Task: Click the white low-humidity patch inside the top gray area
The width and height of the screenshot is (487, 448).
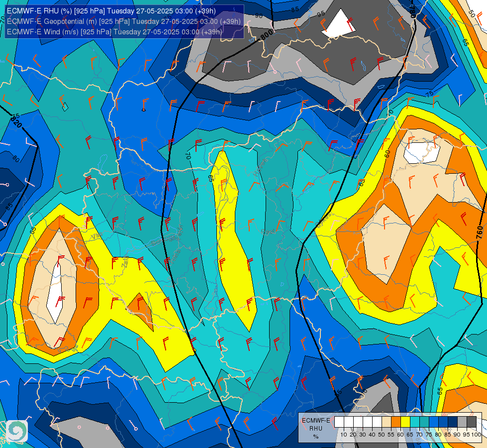Action: (339, 24)
